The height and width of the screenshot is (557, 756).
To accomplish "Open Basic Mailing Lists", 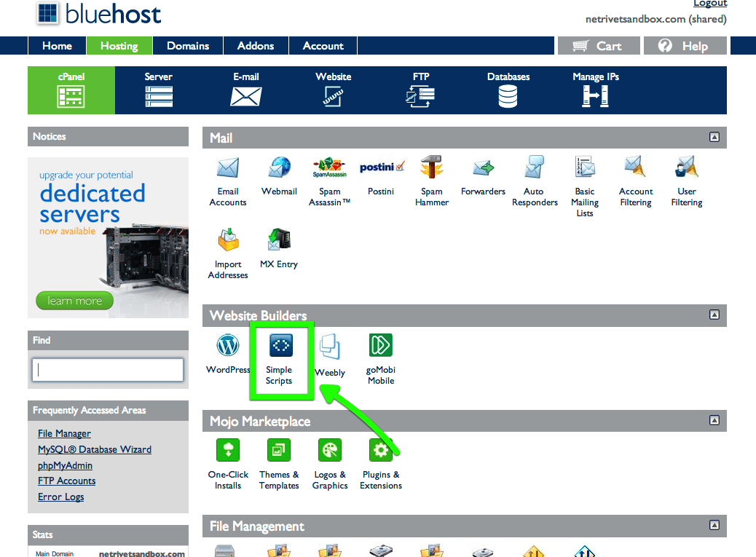I will [585, 187].
